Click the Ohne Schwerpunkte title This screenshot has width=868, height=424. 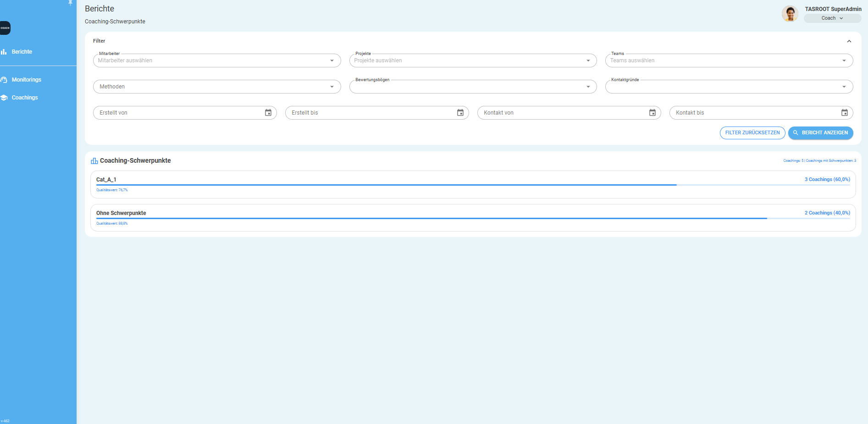121,213
